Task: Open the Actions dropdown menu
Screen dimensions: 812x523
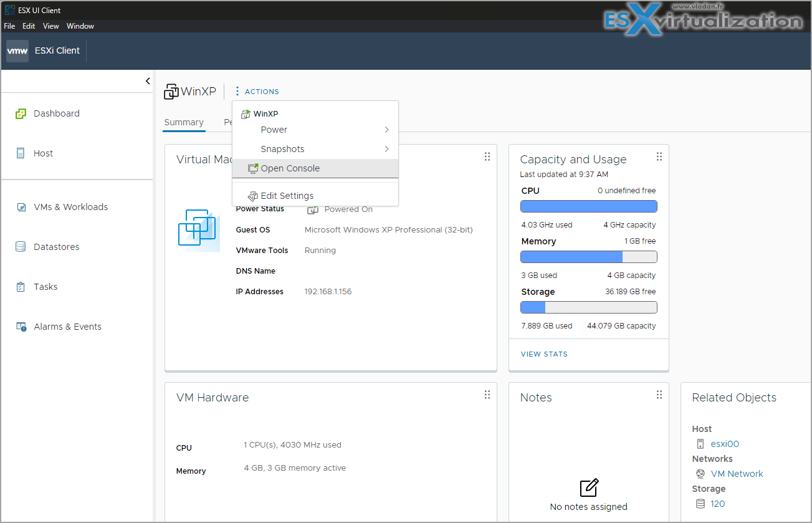Action: pyautogui.click(x=257, y=91)
